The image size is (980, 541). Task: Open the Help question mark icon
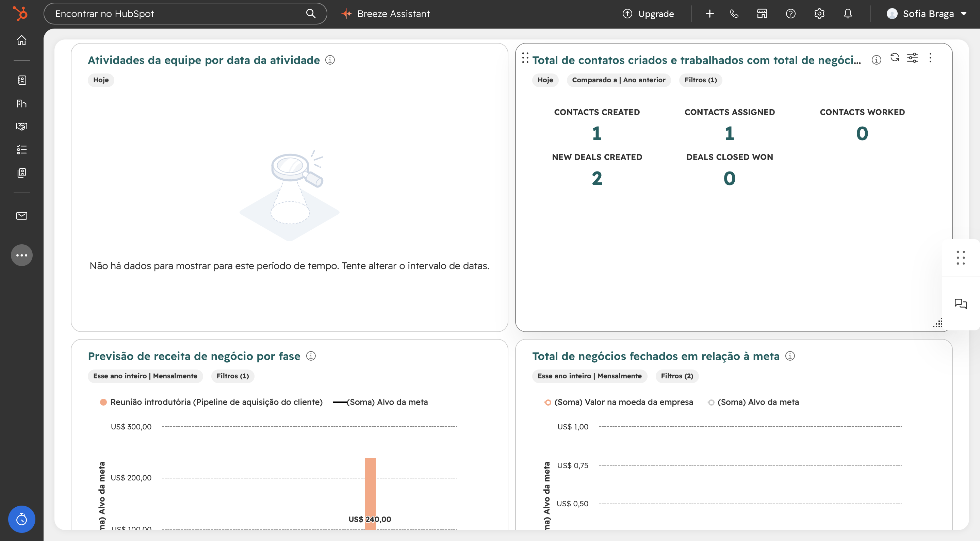coord(790,14)
